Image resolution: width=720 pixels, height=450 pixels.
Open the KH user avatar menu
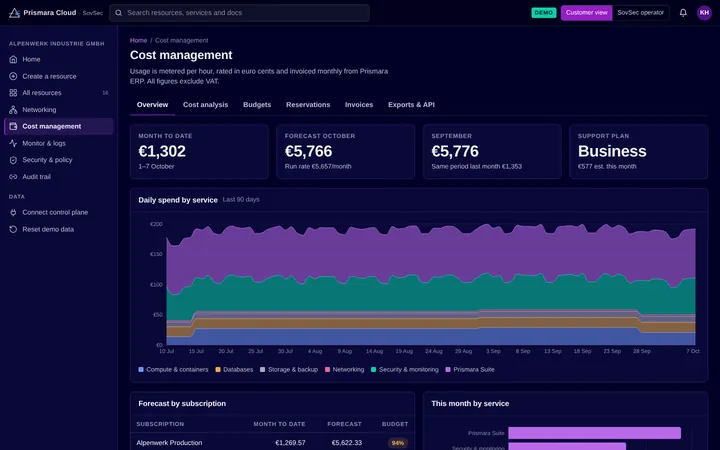coord(704,13)
